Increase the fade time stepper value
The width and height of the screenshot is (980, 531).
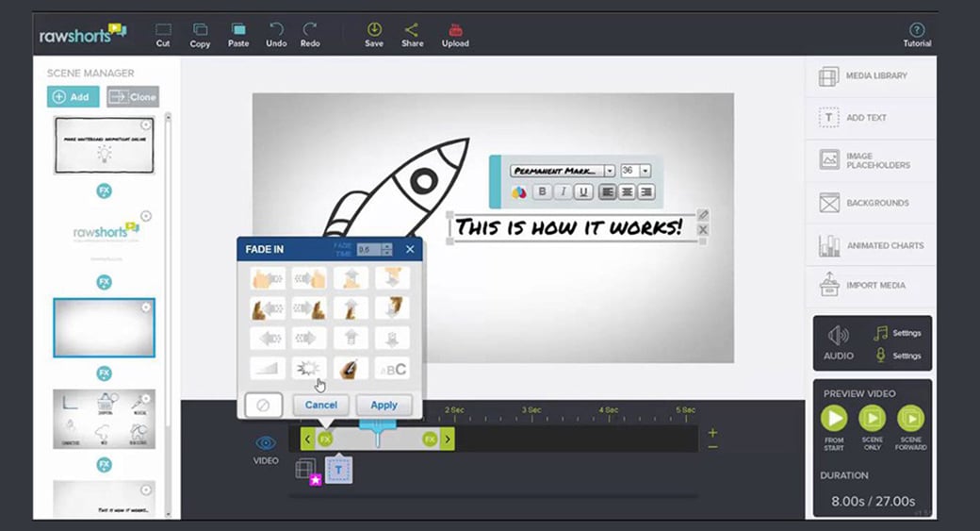387,246
